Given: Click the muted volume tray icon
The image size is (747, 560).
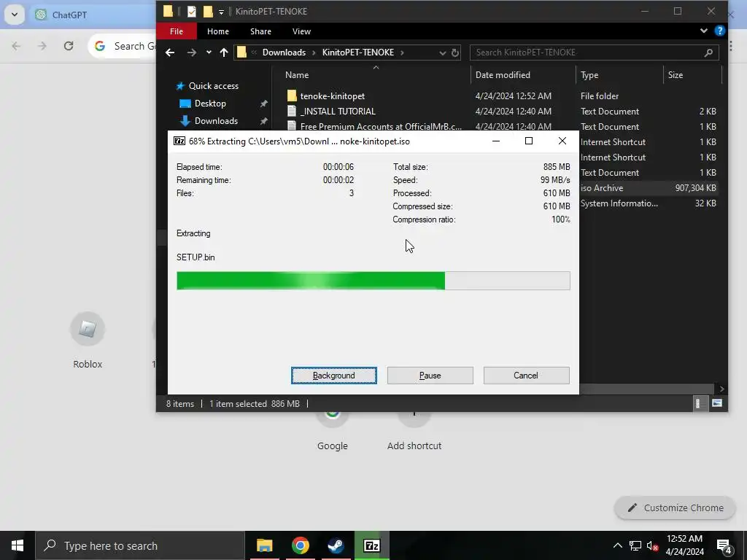Looking at the screenshot, I should (652, 545).
